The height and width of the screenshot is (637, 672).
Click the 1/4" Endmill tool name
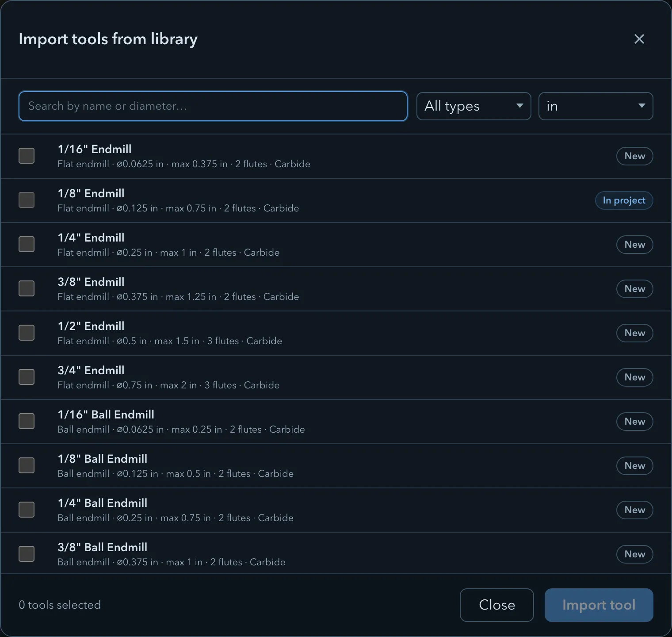91,238
